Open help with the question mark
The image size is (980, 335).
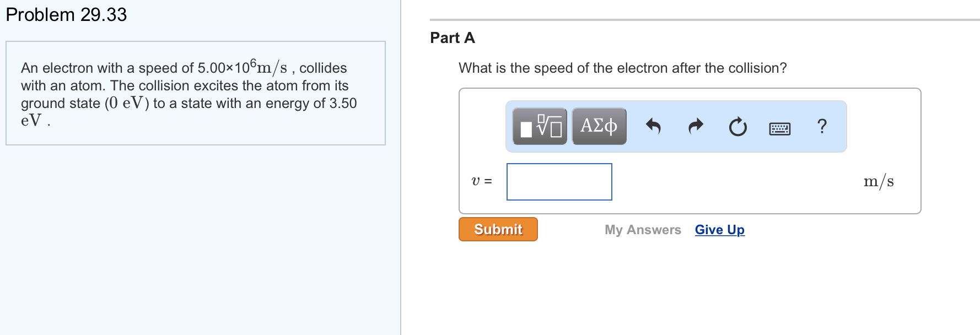coord(822,126)
